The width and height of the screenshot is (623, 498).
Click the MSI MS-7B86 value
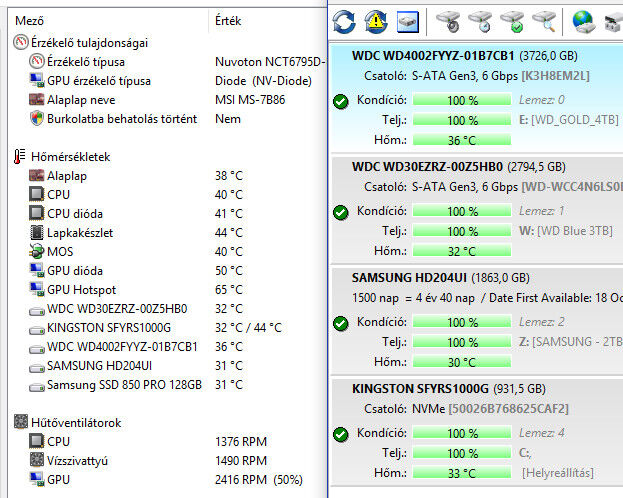pos(250,99)
